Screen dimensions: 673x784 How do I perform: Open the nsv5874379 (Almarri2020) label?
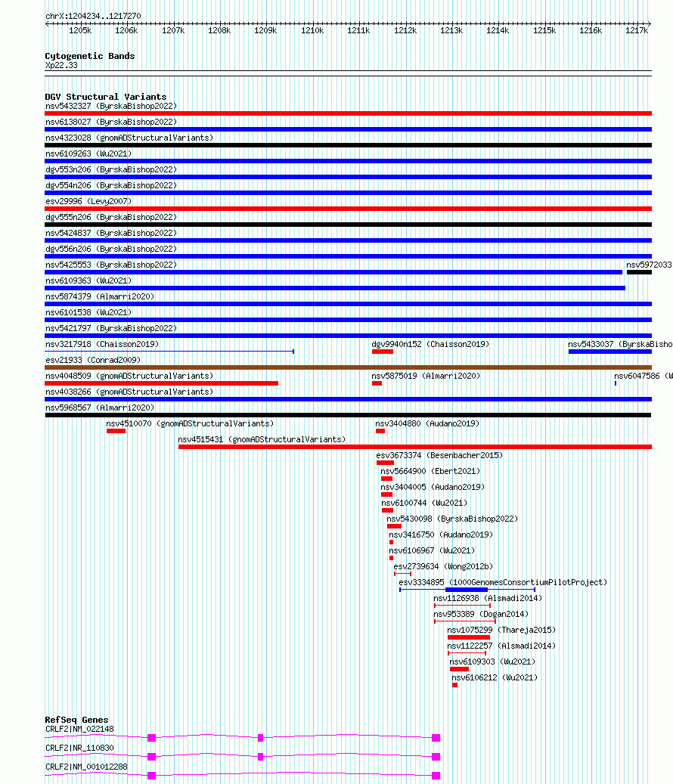pyautogui.click(x=100, y=296)
